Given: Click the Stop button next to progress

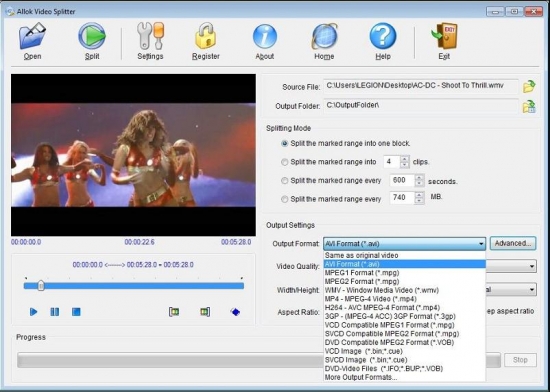Looking at the screenshot, I should pos(520,360).
